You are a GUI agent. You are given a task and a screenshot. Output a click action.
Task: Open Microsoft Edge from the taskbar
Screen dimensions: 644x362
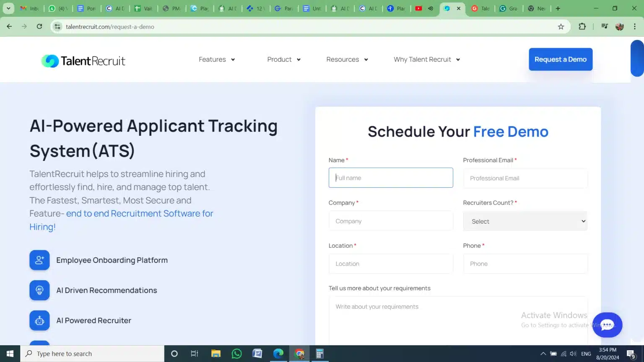(278, 354)
